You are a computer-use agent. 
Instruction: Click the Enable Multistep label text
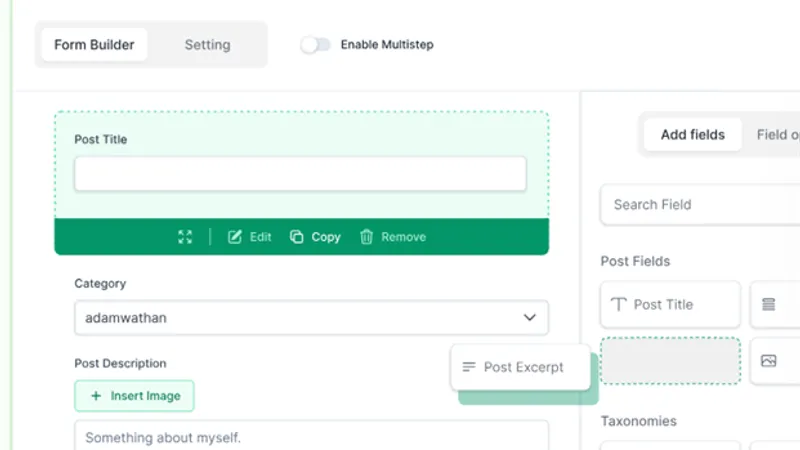(x=387, y=45)
